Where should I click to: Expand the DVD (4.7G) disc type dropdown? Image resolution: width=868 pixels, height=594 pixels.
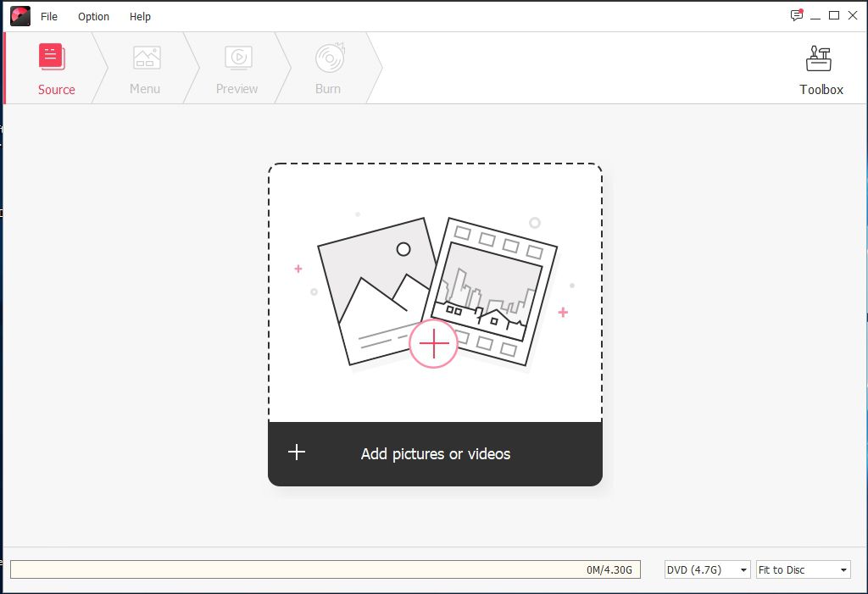(707, 569)
